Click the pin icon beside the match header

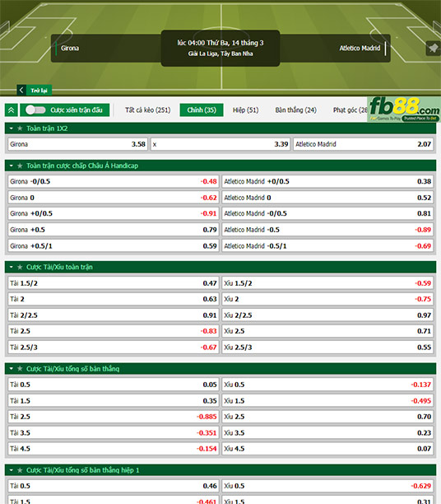433,49
